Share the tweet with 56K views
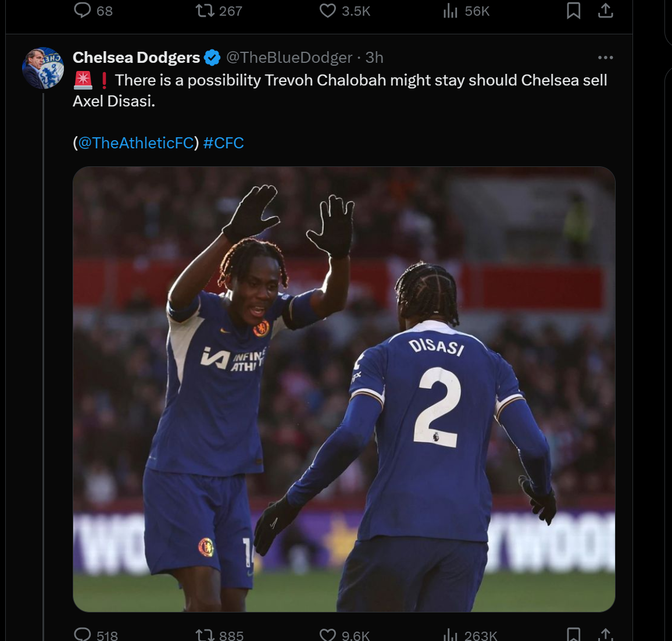The height and width of the screenshot is (641, 672). tap(606, 10)
